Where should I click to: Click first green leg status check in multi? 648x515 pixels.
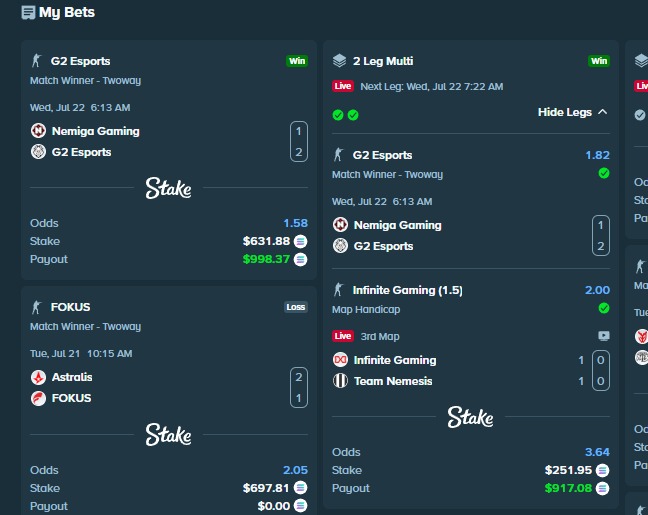click(x=338, y=115)
